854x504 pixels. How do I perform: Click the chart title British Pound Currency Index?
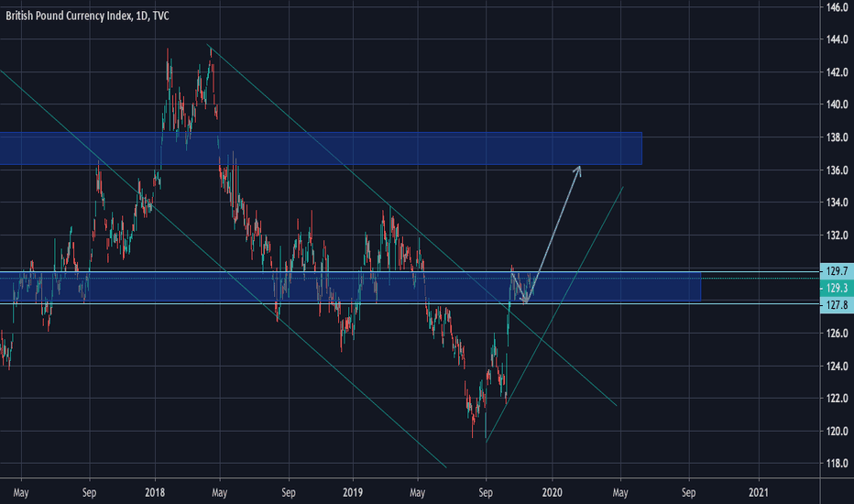(x=87, y=16)
